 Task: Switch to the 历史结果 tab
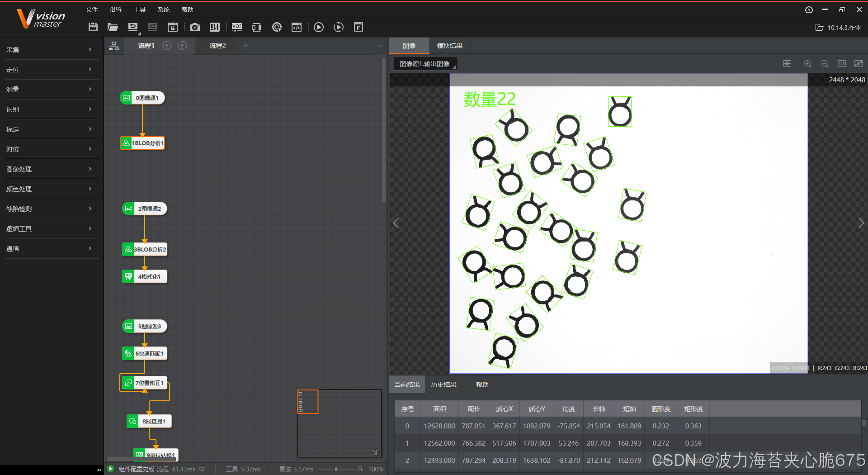(x=443, y=385)
